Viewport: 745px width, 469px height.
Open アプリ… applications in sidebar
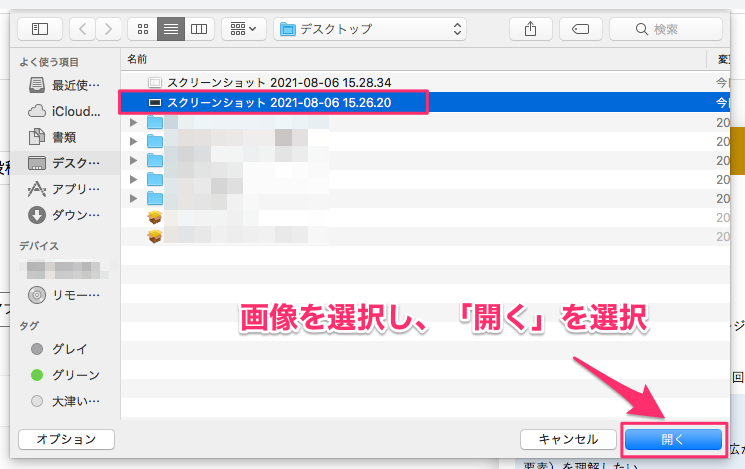64,189
